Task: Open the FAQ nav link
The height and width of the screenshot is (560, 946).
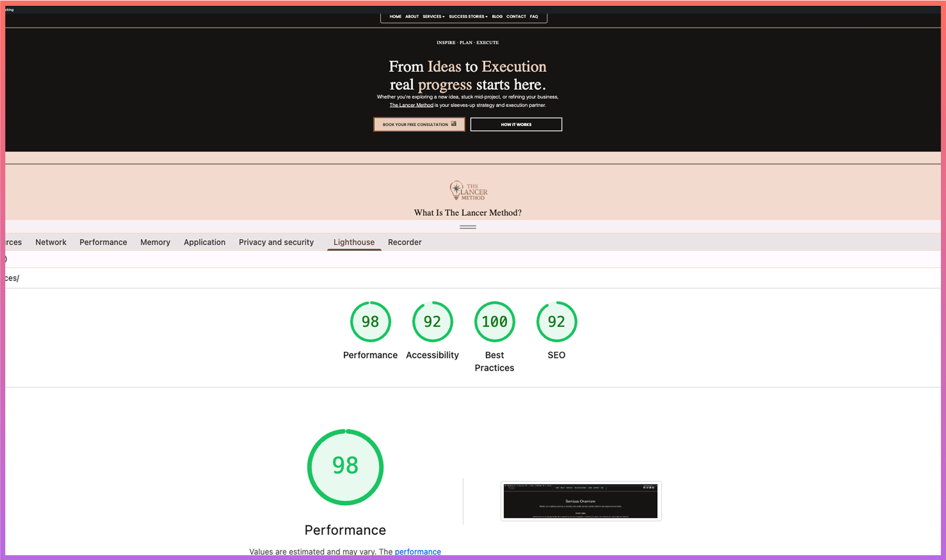Action: (x=533, y=17)
